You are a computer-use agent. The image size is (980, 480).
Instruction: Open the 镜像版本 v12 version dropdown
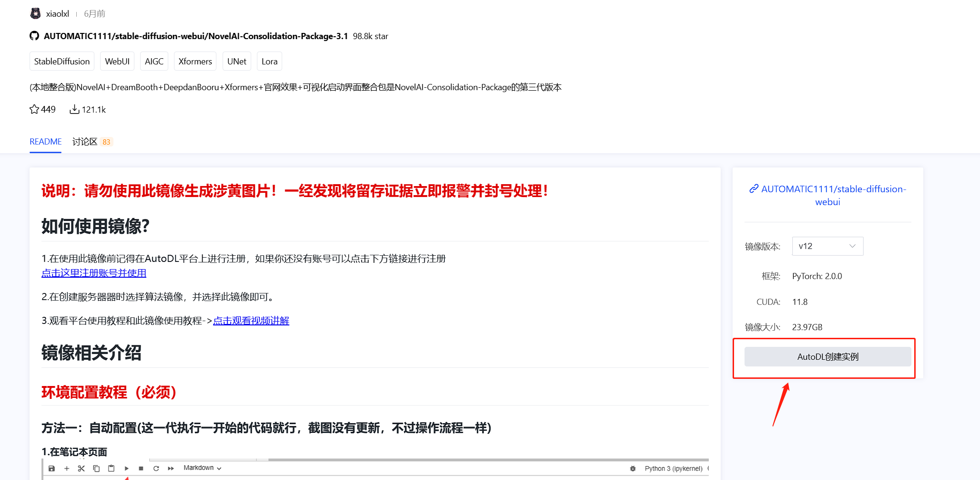point(827,246)
